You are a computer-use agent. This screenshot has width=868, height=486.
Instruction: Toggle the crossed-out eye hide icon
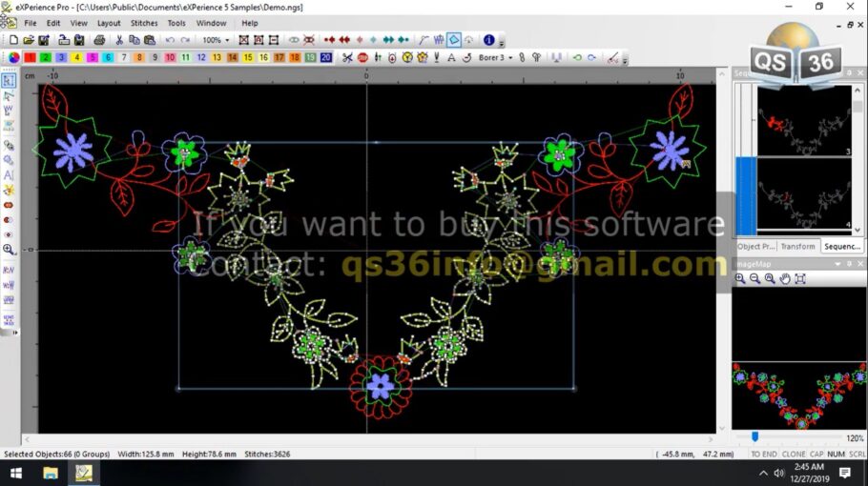[308, 40]
